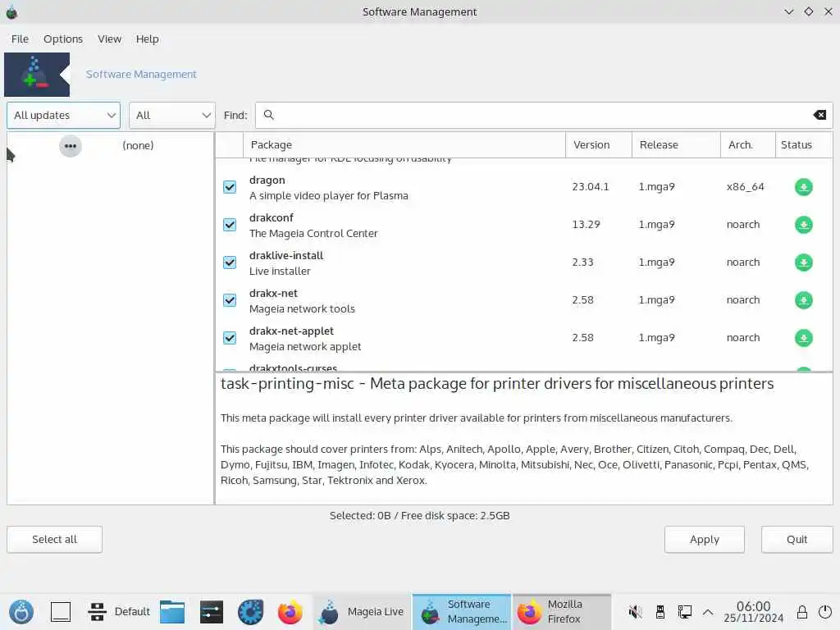The height and width of the screenshot is (630, 840).
Task: Click the x86_64 architecture cell
Action: tap(745, 187)
